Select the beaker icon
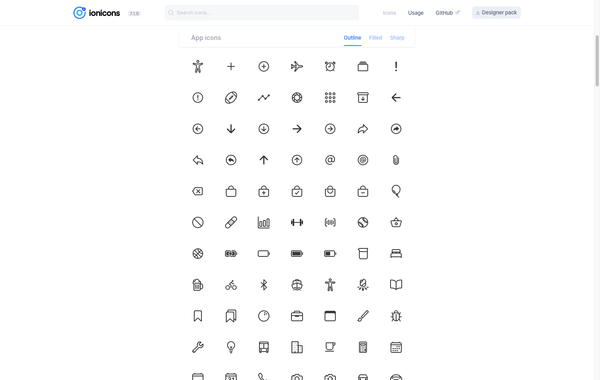This screenshot has width=600, height=380. point(363,254)
